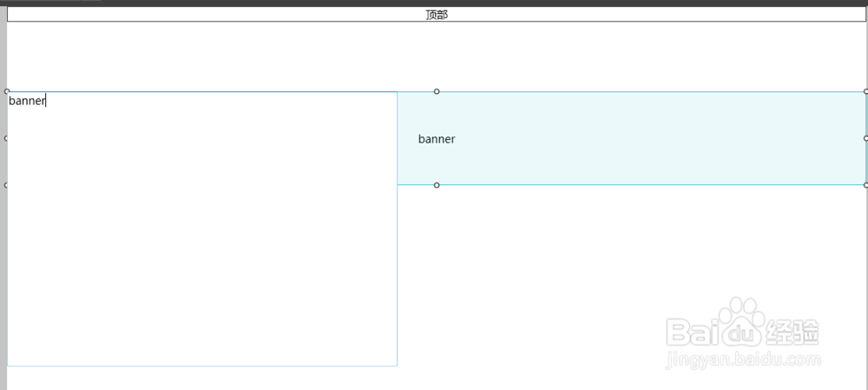This screenshot has height=390, width=868.
Task: Click the banner text being edited
Action: tap(27, 101)
